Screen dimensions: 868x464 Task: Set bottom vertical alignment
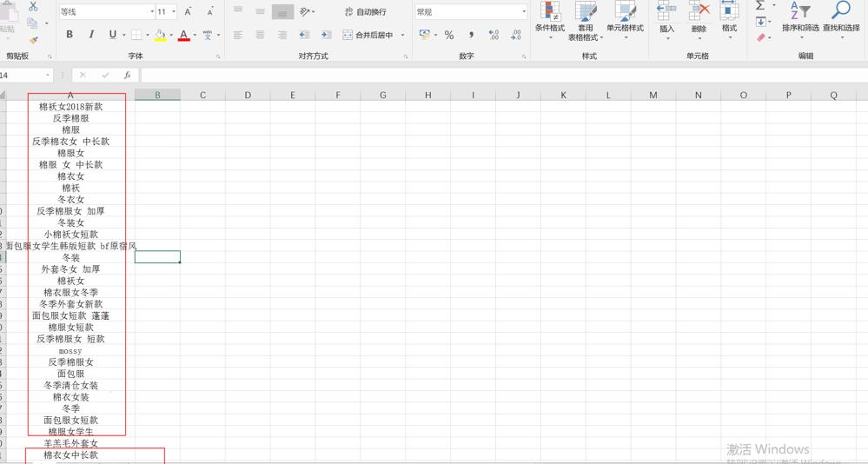(282, 11)
